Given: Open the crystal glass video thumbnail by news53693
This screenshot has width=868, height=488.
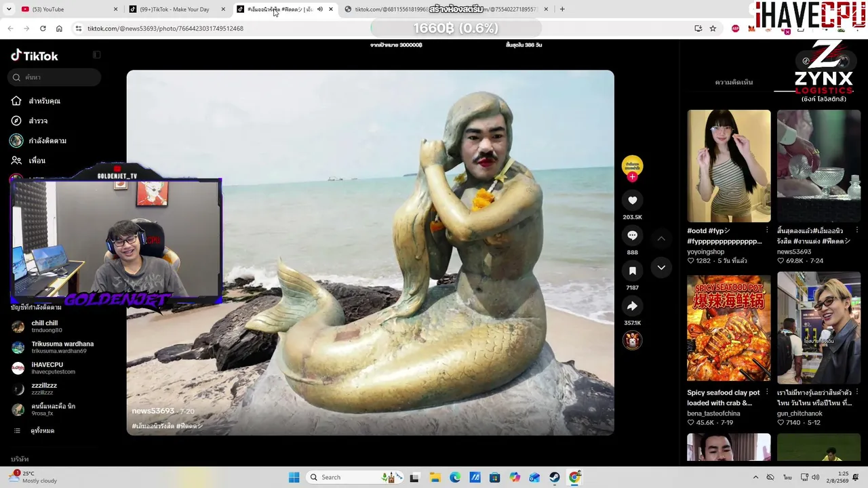Looking at the screenshot, I should [x=818, y=166].
